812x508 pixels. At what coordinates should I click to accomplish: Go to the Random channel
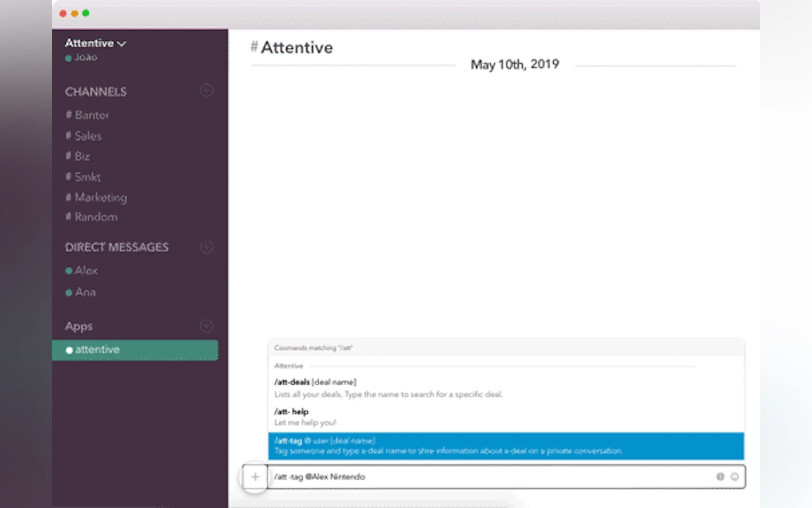[96, 217]
